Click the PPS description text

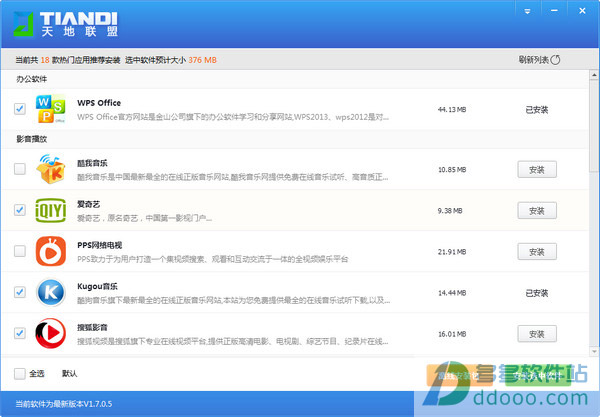[x=213, y=259]
